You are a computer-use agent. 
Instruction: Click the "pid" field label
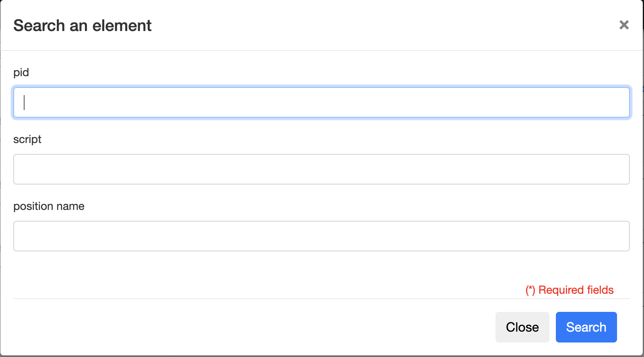pos(21,73)
